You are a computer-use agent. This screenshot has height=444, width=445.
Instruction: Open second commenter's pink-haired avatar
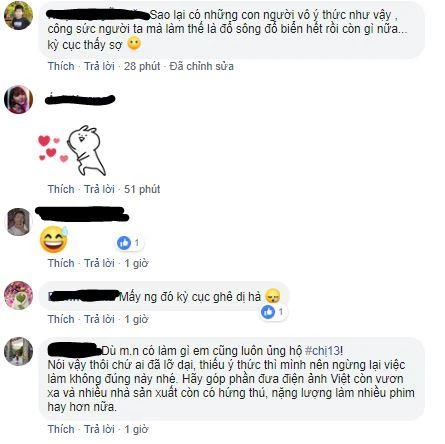pos(18,99)
